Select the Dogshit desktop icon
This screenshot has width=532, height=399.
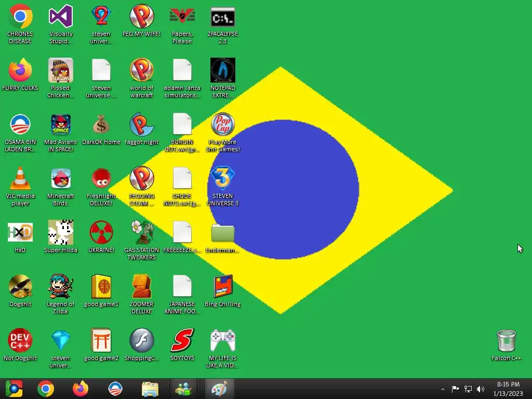[20, 287]
